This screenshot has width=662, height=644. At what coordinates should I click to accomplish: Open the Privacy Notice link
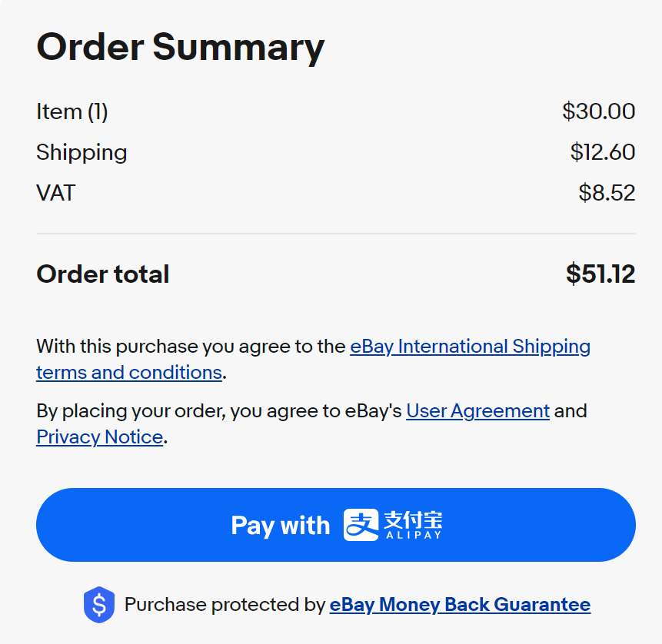coord(99,437)
